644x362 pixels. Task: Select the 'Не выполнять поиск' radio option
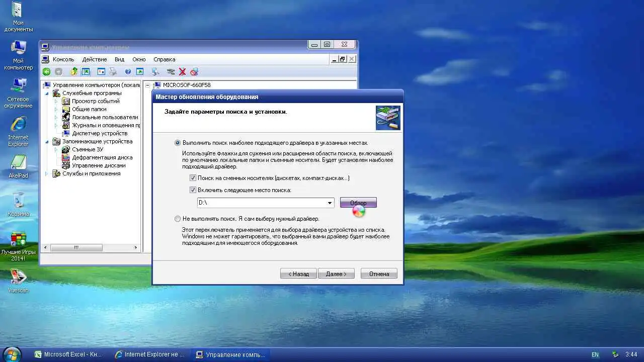click(177, 219)
